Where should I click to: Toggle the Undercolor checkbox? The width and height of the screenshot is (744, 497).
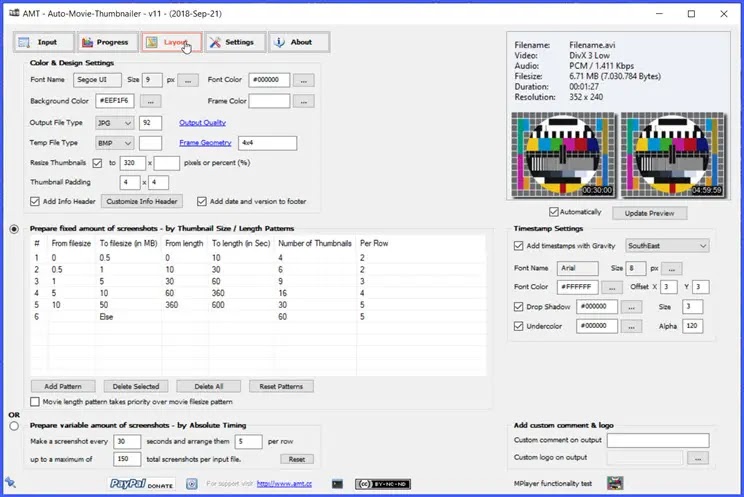519,326
